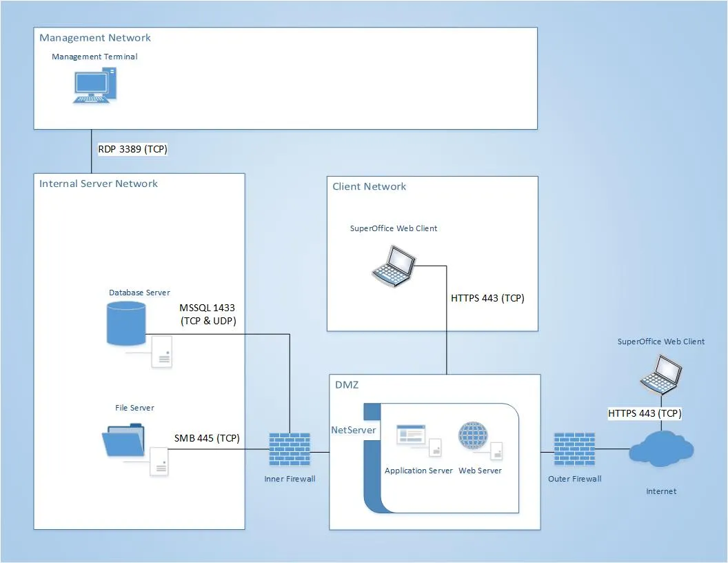Select the MSSQL 1433 connection label
Screen dimensions: 728x563
pos(208,314)
